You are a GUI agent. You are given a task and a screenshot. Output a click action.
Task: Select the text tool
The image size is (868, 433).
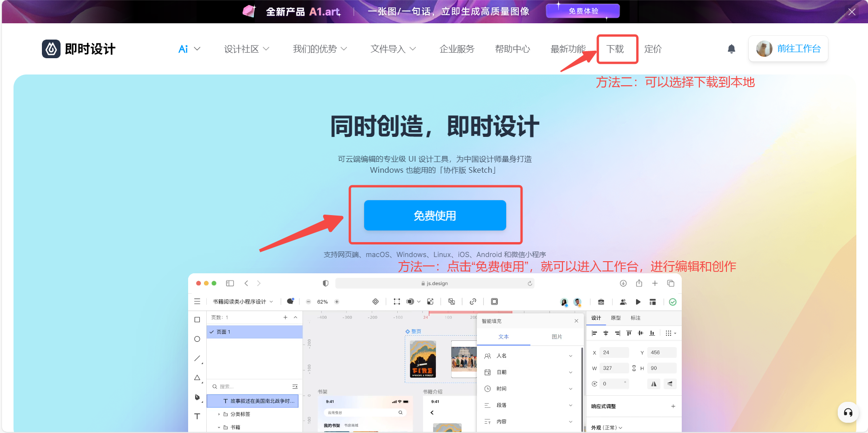pos(197,416)
